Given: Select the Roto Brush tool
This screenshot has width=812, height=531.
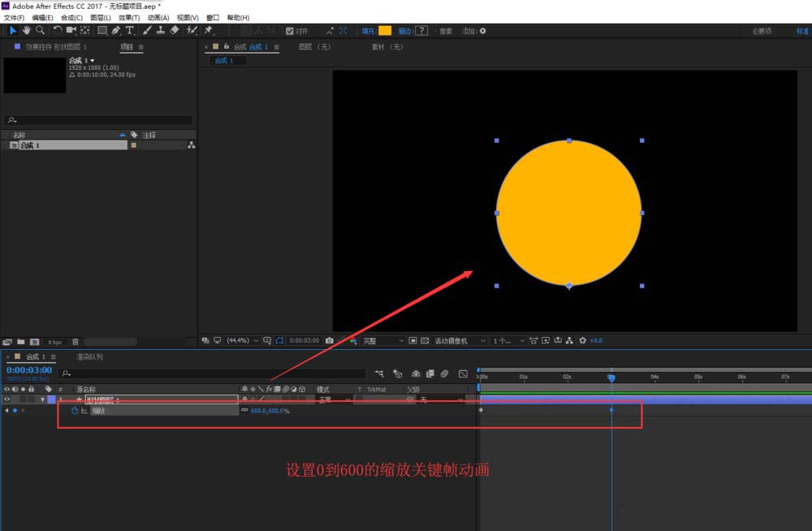Looking at the screenshot, I should 192,31.
